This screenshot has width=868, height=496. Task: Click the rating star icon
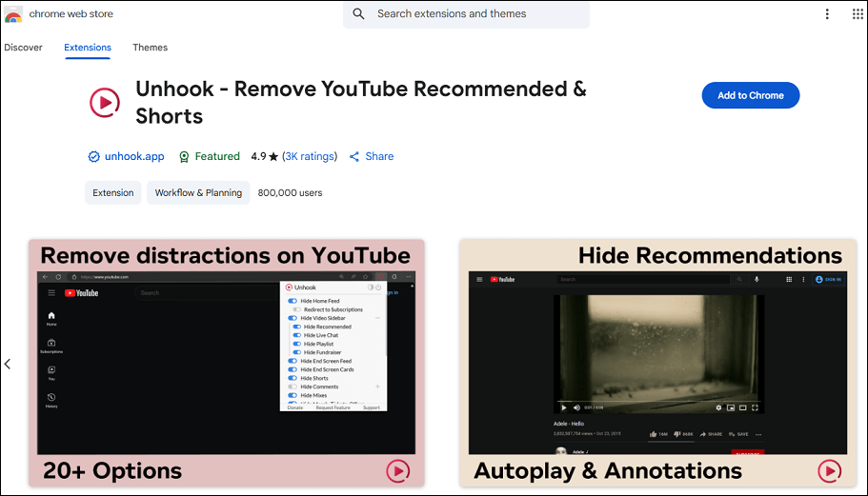(273, 156)
